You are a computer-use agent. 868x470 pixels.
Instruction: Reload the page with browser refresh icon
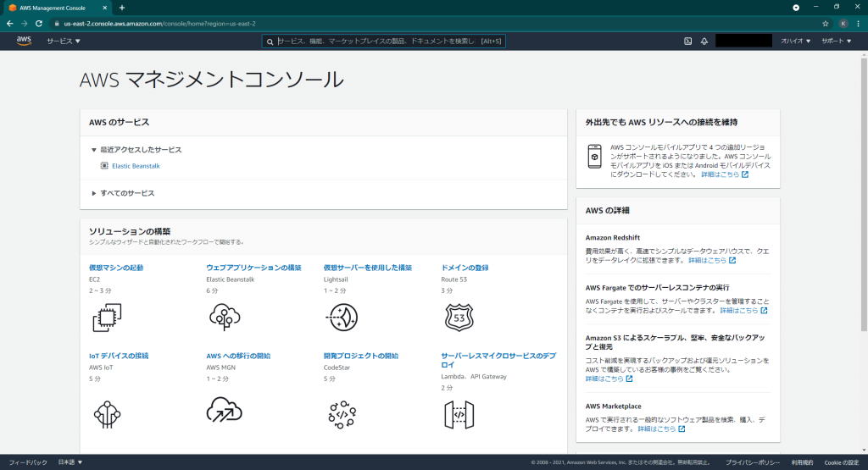click(39, 24)
